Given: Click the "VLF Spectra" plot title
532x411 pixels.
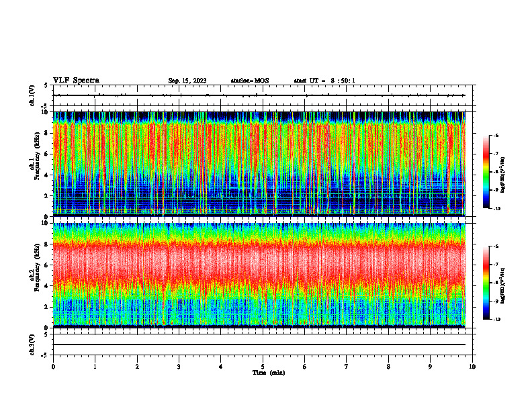Looking at the screenshot, I should (76, 81).
